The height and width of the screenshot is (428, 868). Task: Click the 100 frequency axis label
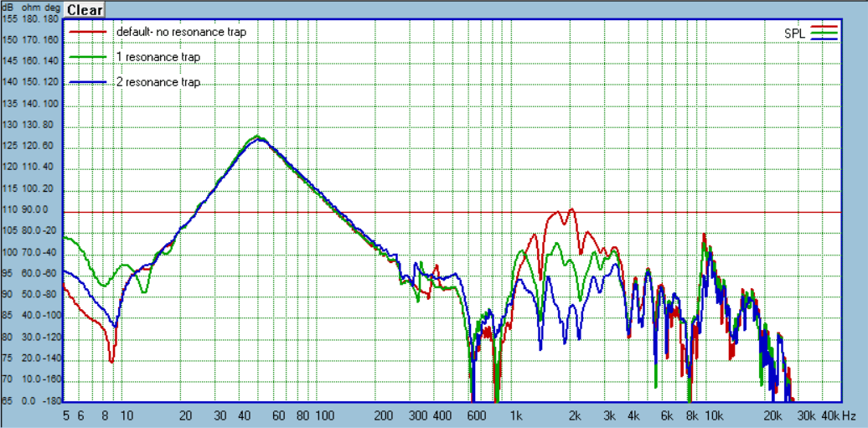click(325, 415)
